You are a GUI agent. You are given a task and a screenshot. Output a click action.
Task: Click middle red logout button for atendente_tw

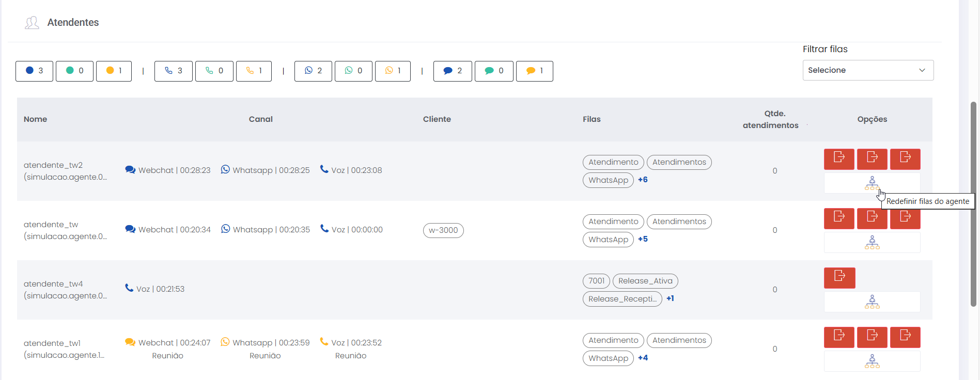(x=872, y=218)
